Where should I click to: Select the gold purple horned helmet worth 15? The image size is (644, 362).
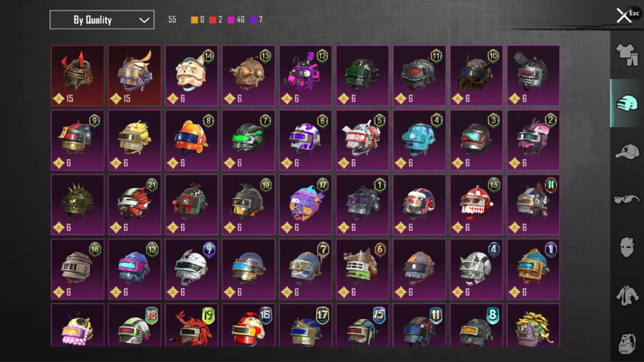(x=135, y=76)
